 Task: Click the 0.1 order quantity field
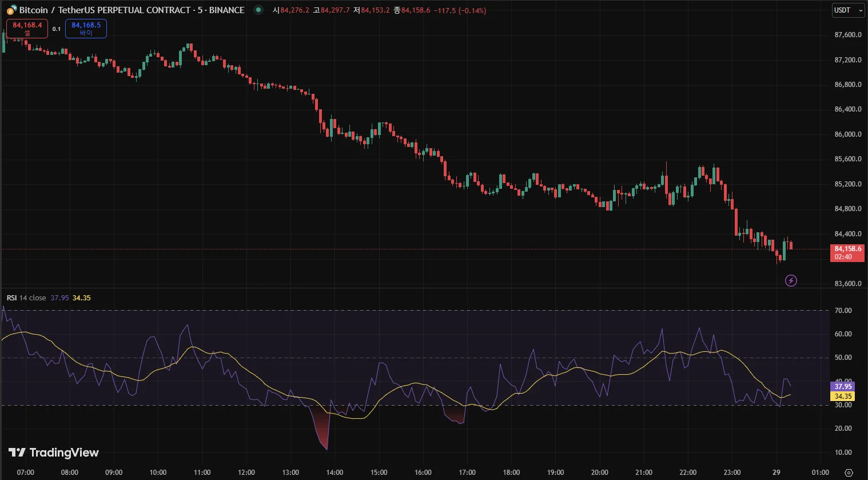coord(57,29)
